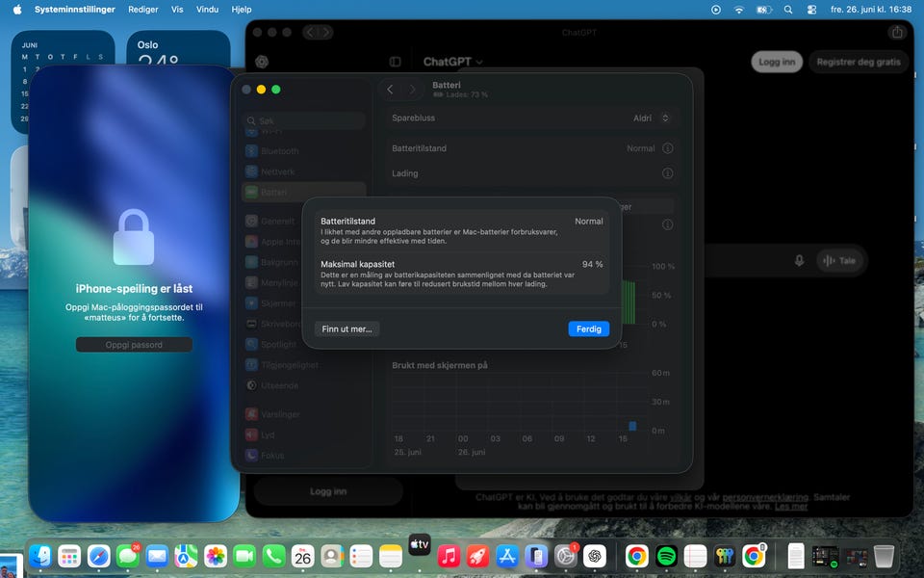924x578 pixels.
Task: Open the personvernerklæring link in ChatGPT footer
Action: pos(765,497)
